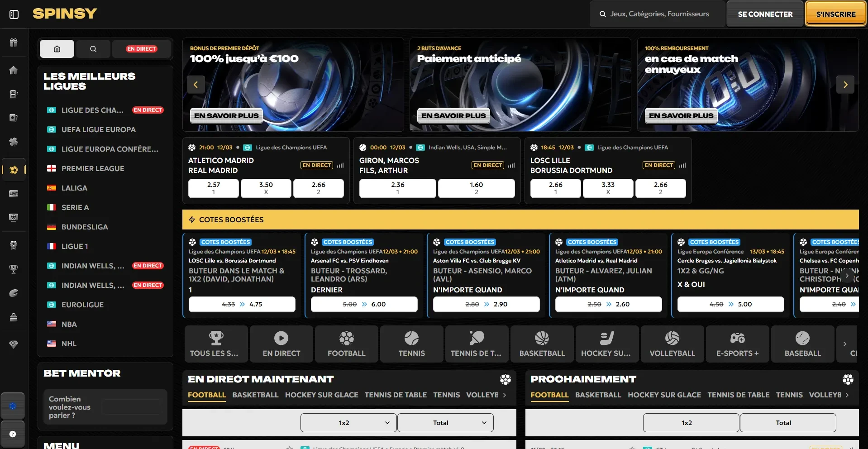Open the trophy tournaments icon in sidebar

tap(14, 269)
